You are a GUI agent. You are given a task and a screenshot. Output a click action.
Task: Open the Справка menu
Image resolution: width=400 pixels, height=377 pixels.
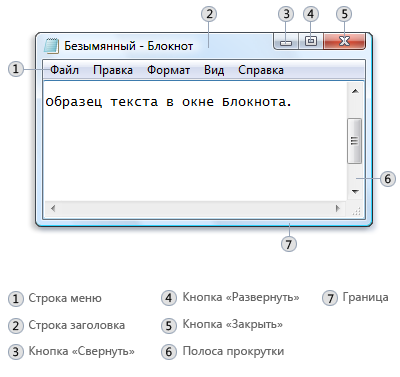coord(261,70)
